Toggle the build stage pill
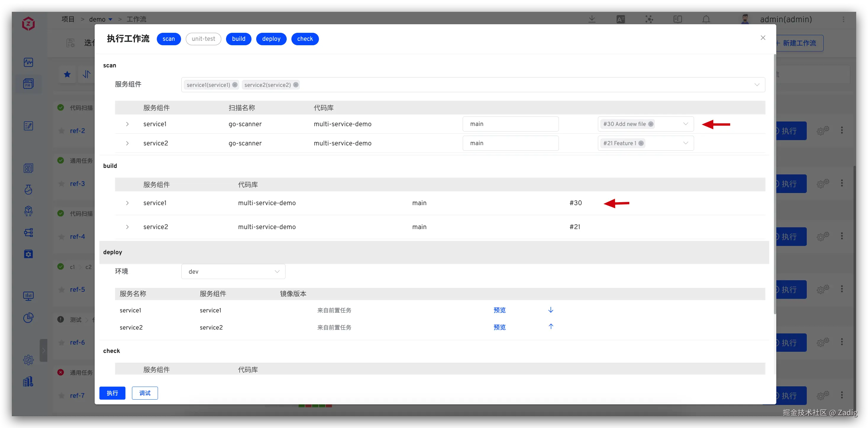Screen dimensions: 868x428 pyautogui.click(x=238, y=39)
